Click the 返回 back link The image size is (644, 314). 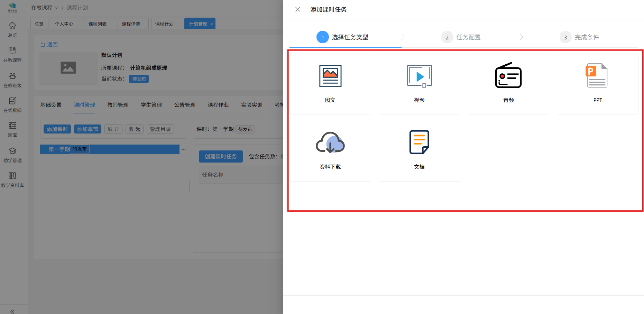point(49,44)
